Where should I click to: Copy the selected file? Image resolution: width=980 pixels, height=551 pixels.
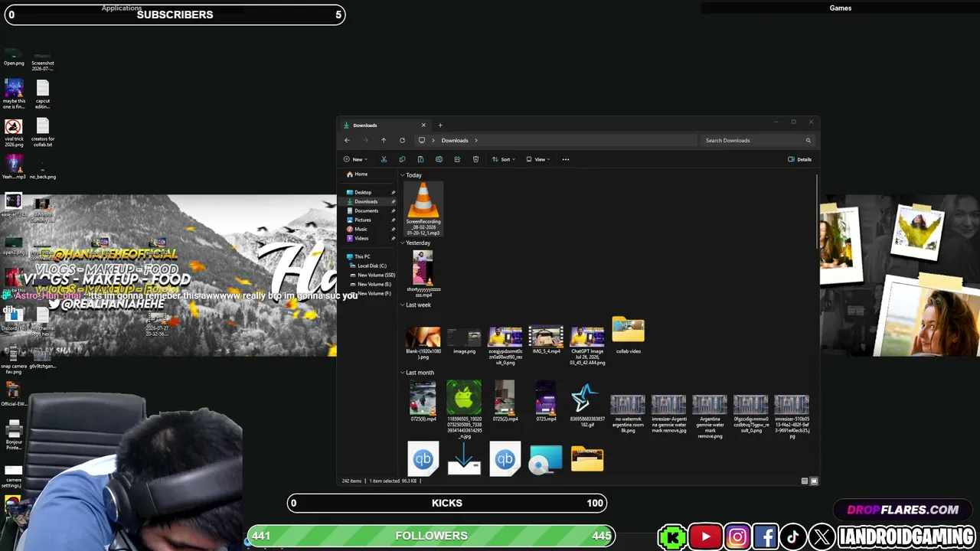coord(402,159)
